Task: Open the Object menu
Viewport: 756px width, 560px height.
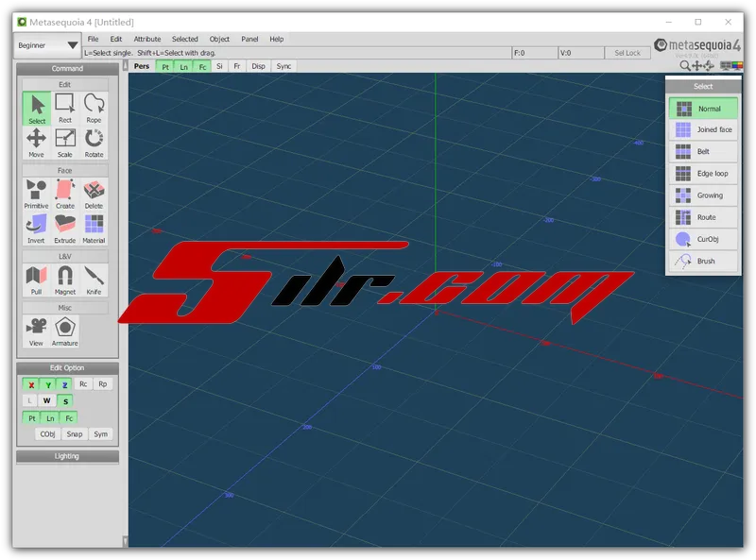Action: [x=219, y=39]
